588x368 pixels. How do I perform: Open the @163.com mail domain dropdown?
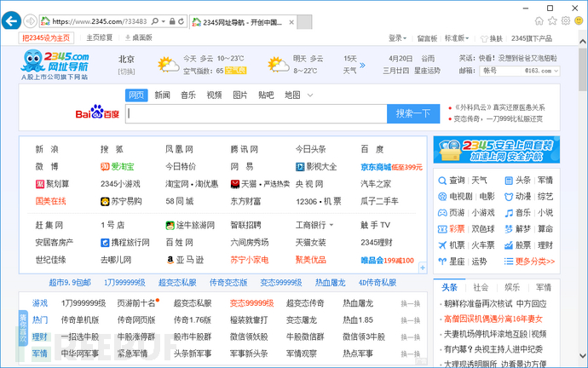pos(542,71)
